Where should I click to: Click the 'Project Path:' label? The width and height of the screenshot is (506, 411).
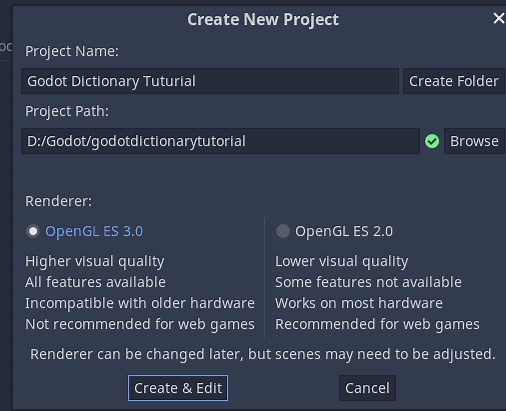coord(67,111)
